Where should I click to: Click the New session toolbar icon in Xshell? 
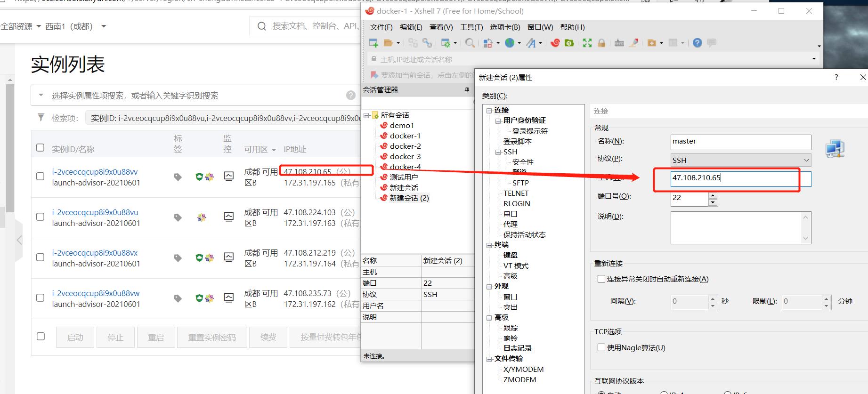[x=374, y=43]
